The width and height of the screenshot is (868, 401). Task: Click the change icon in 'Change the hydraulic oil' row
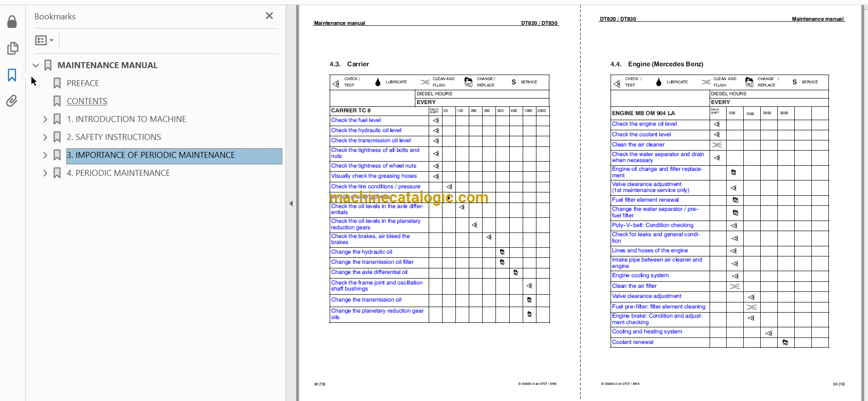[x=502, y=252]
